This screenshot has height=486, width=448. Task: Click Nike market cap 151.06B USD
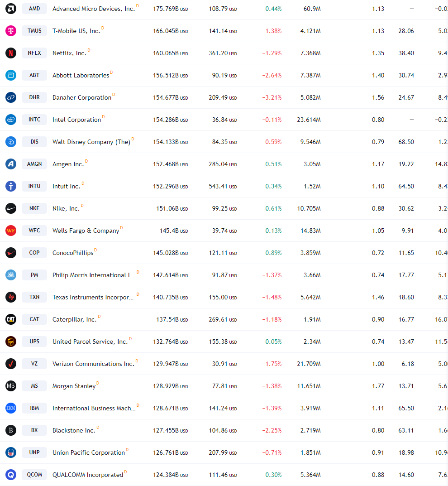pos(172,208)
